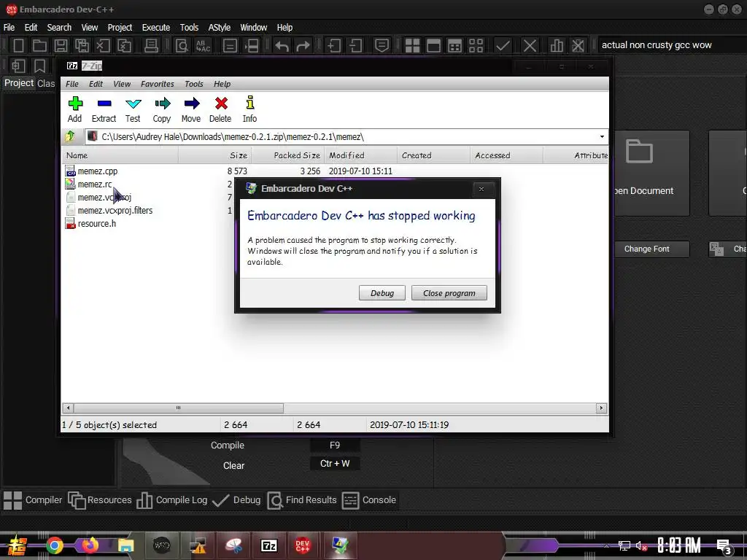Click Save All icon in Dev-C++ toolbar
The width and height of the screenshot is (747, 560).
coord(82,46)
